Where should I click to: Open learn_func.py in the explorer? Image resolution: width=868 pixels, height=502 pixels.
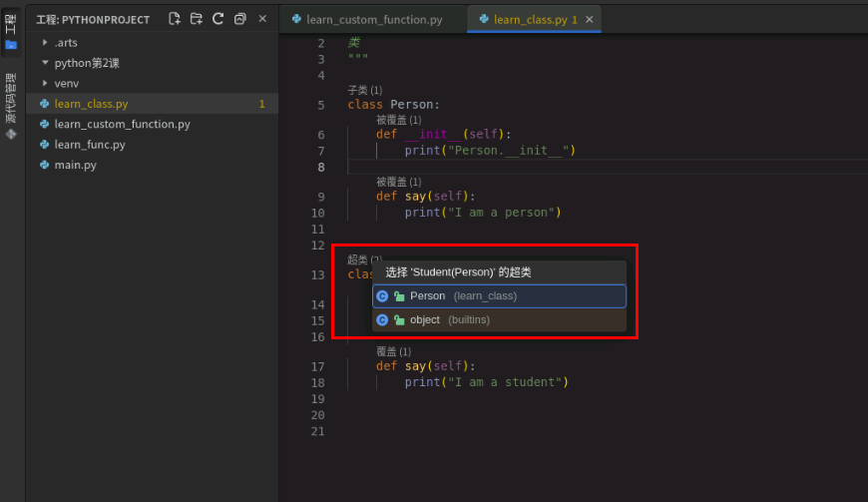(90, 145)
